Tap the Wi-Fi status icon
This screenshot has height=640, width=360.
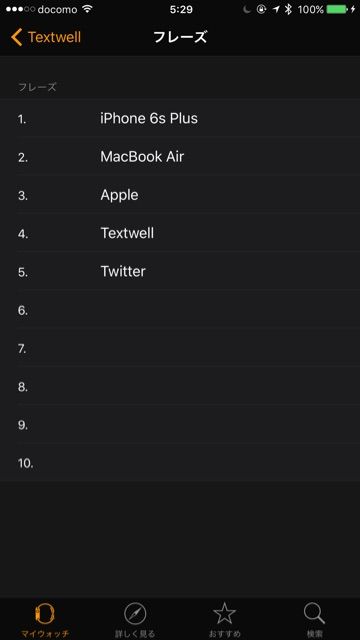[x=87, y=9]
